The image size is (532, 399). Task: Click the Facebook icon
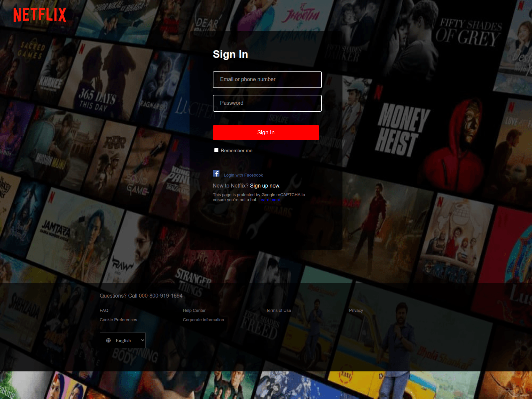pos(216,173)
